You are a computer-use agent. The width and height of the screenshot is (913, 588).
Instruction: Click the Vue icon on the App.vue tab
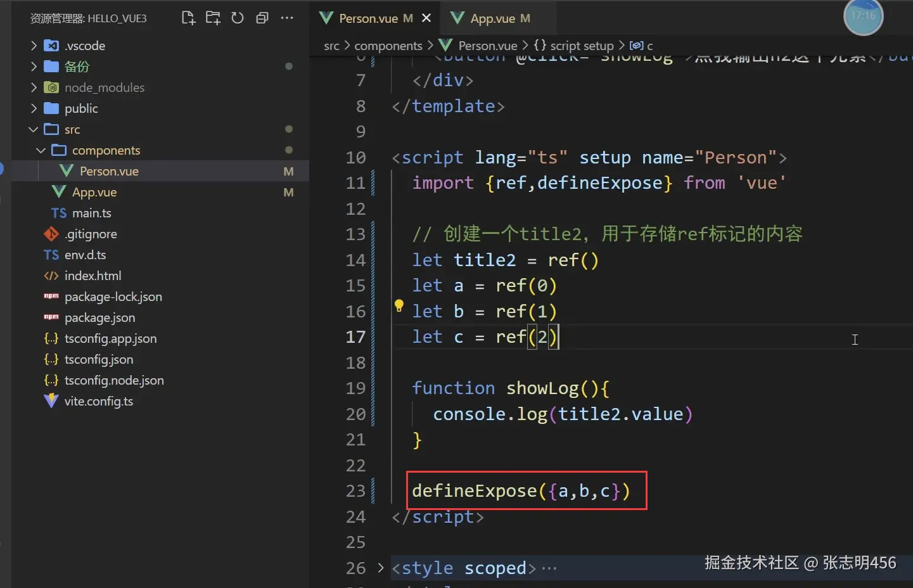457,18
